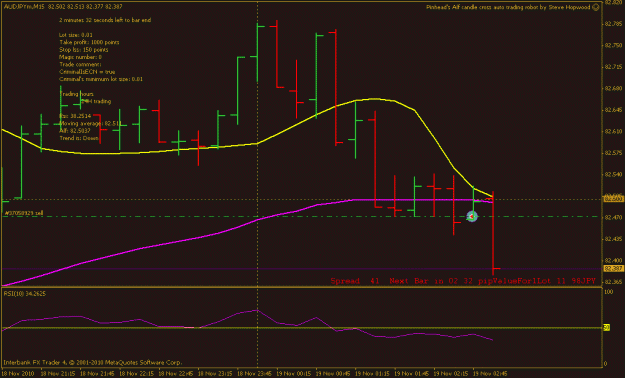Click the 82.785 price scale label

(x=613, y=24)
